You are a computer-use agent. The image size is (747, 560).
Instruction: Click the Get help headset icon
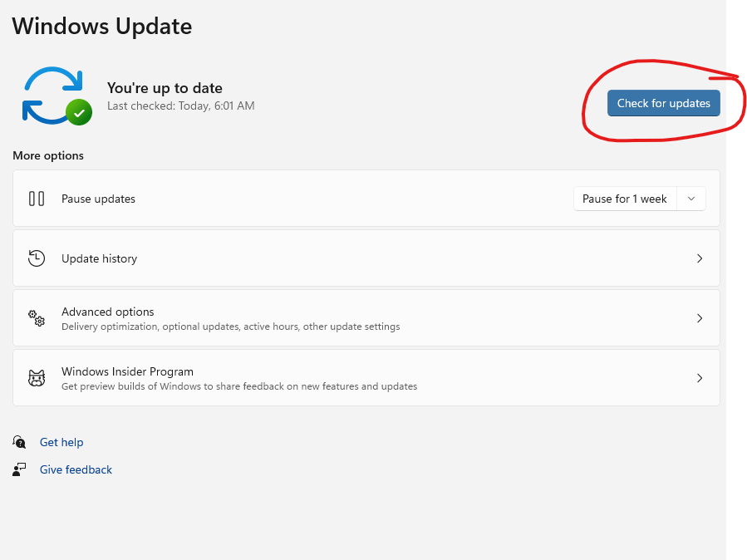click(20, 442)
